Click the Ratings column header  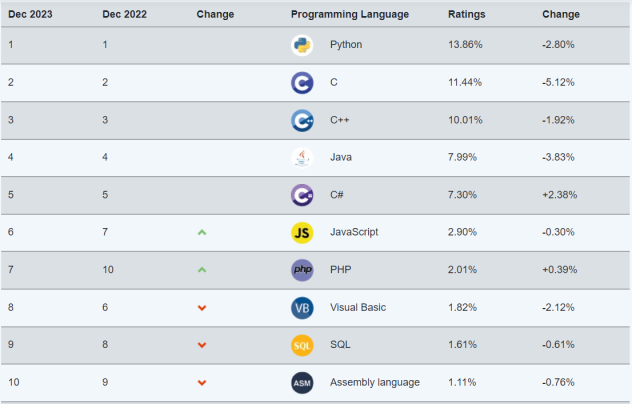(x=467, y=15)
